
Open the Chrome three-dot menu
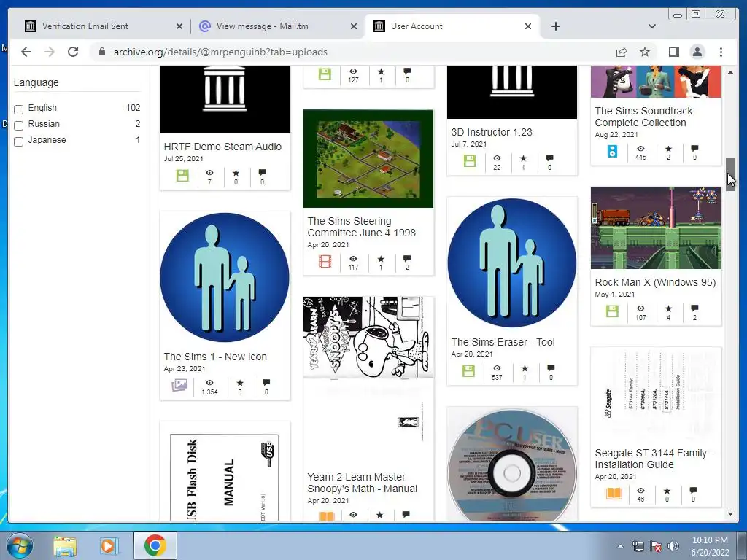click(721, 52)
